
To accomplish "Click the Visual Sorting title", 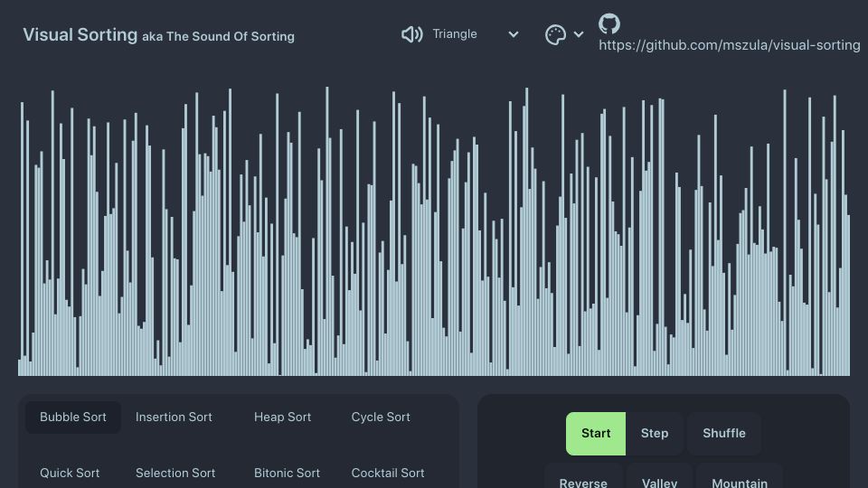I will click(80, 35).
